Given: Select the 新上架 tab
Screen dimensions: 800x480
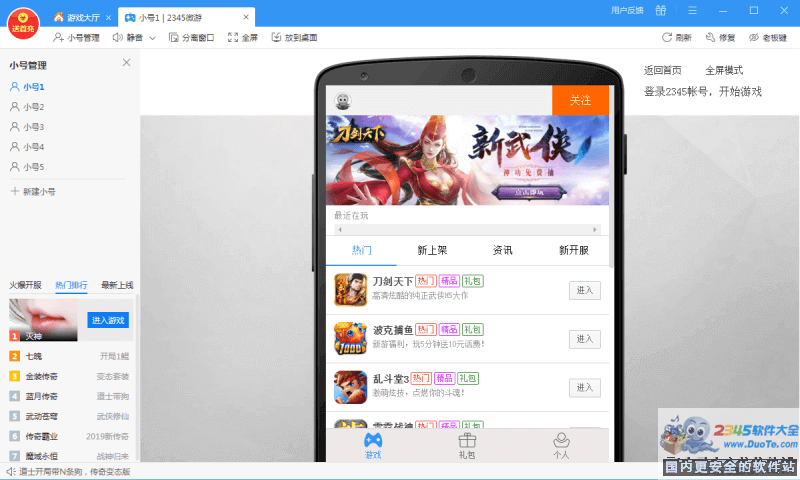Looking at the screenshot, I should point(432,250).
